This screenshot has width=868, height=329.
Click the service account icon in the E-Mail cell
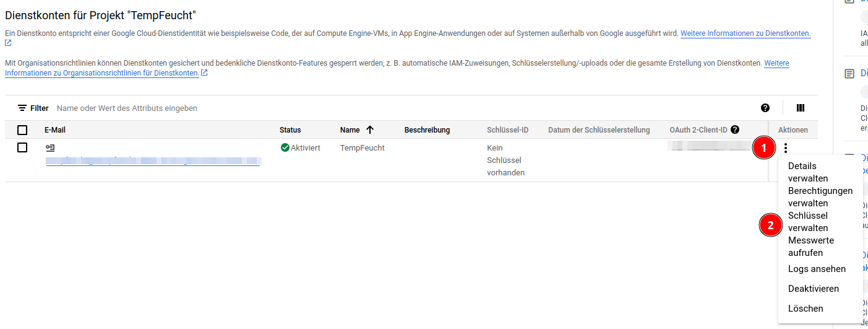50,148
